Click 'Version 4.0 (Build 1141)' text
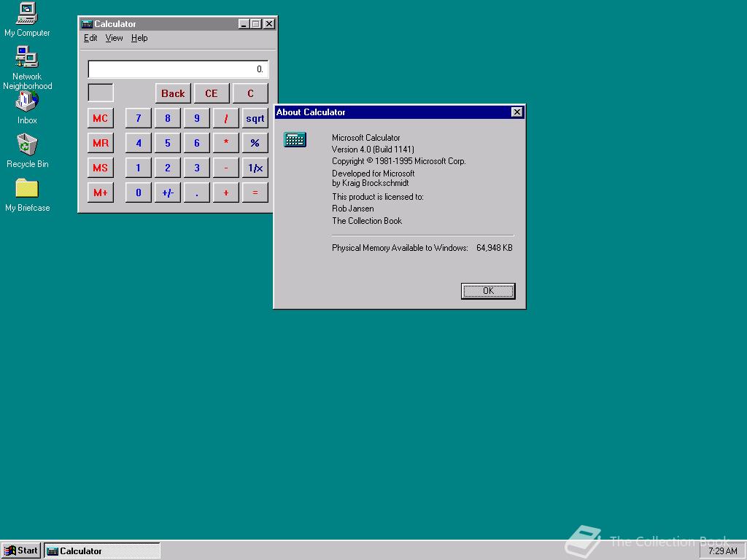This screenshot has width=747, height=560. click(x=373, y=149)
